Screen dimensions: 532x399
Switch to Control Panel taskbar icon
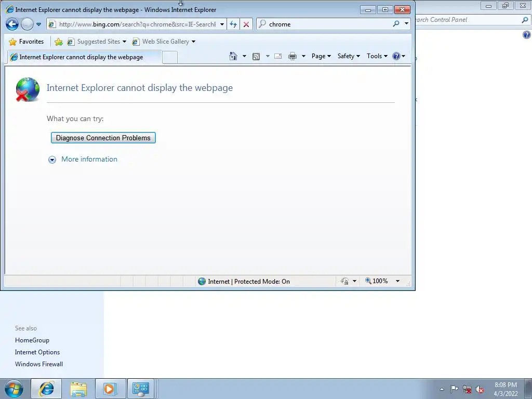click(141, 389)
